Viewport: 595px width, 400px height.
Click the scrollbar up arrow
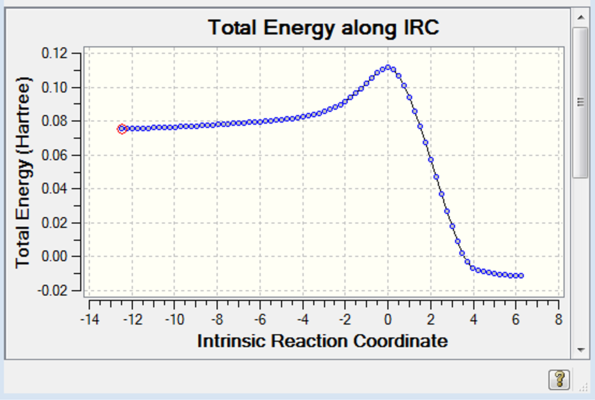581,17
